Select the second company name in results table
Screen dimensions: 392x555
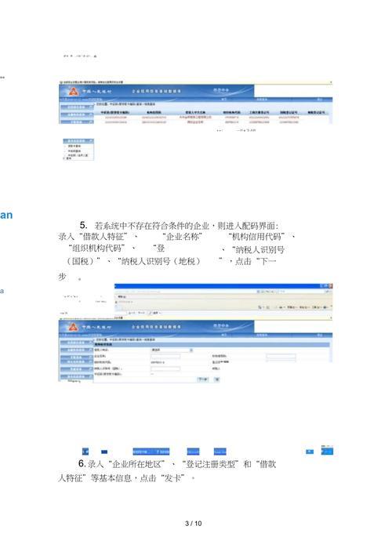click(195, 122)
